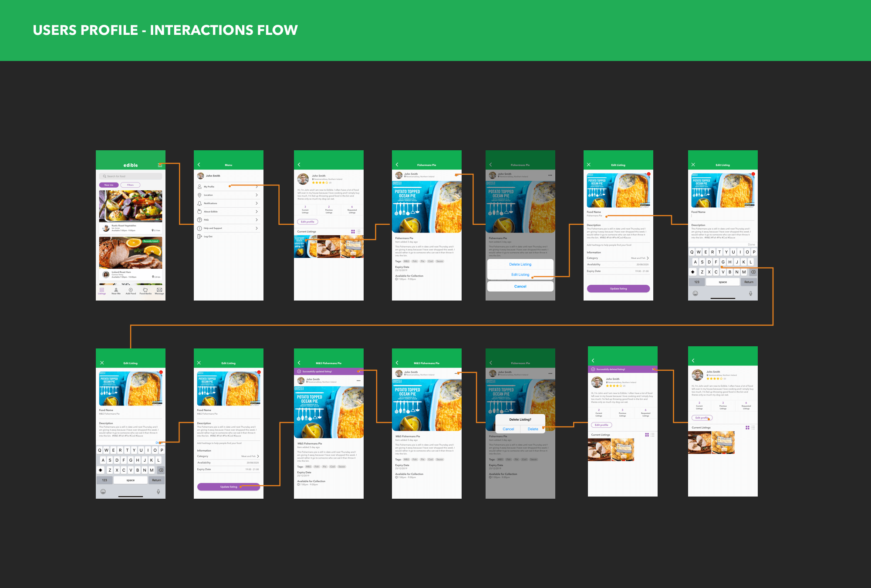This screenshot has height=588, width=871.
Task: Switch to the Near Me bottom tab
Action: 116,291
